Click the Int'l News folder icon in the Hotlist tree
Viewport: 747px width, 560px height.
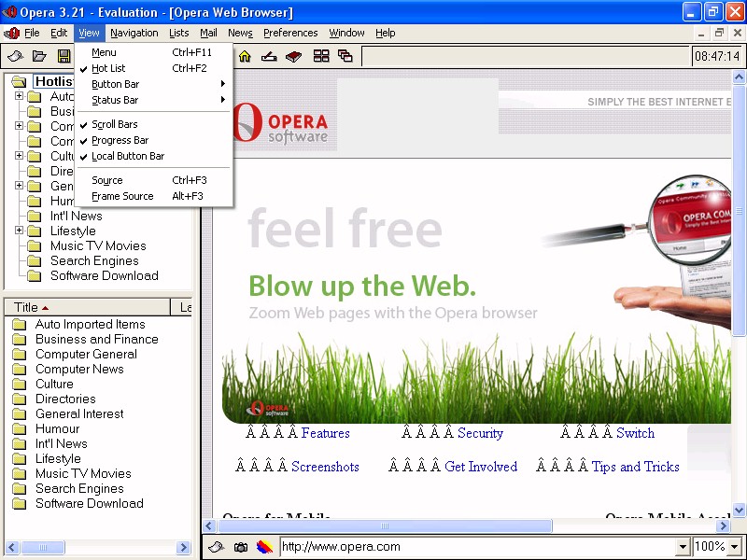pyautogui.click(x=34, y=217)
